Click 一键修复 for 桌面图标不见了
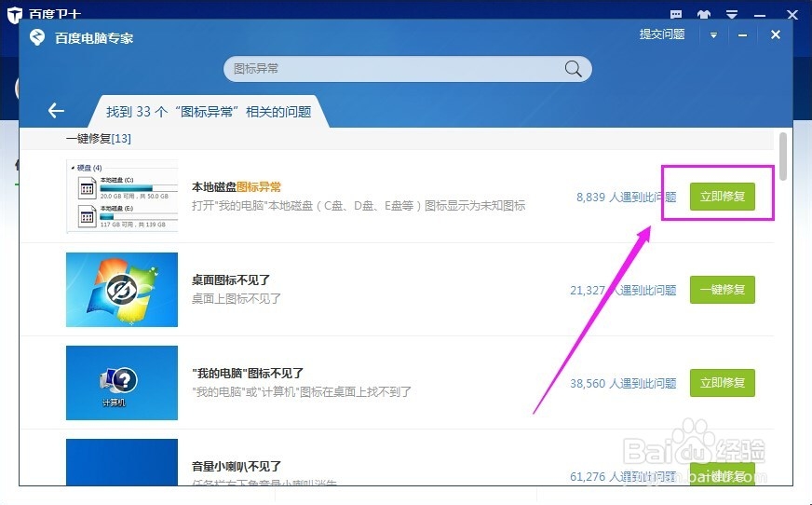This screenshot has width=812, height=505. [x=722, y=290]
